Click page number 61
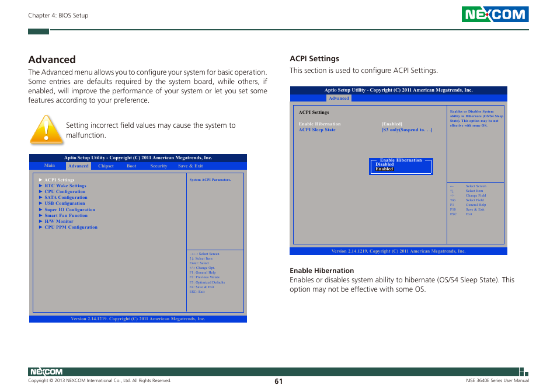The width and height of the screenshot is (557, 392). [x=278, y=381]
